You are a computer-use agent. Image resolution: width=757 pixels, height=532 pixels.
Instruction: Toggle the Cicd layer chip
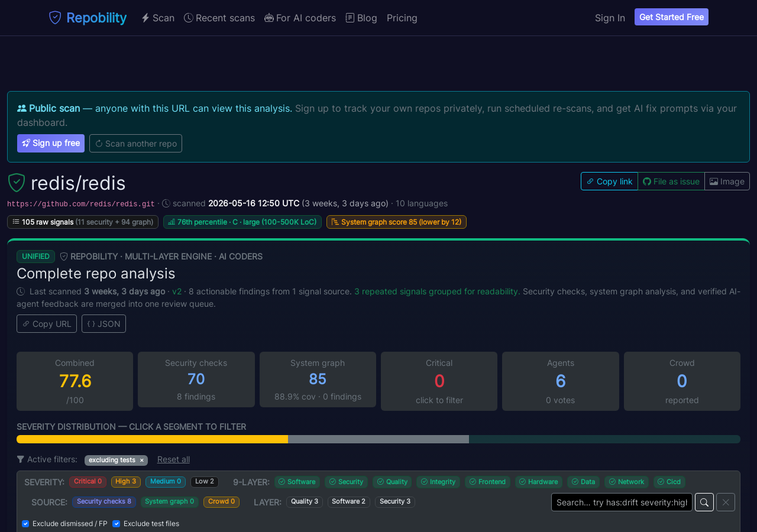pos(669,482)
